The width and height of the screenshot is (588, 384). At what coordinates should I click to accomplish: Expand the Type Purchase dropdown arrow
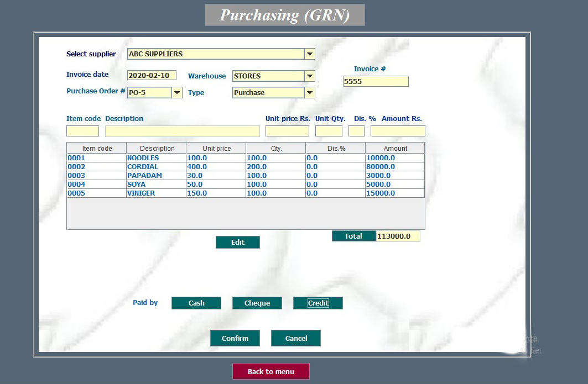coord(310,92)
